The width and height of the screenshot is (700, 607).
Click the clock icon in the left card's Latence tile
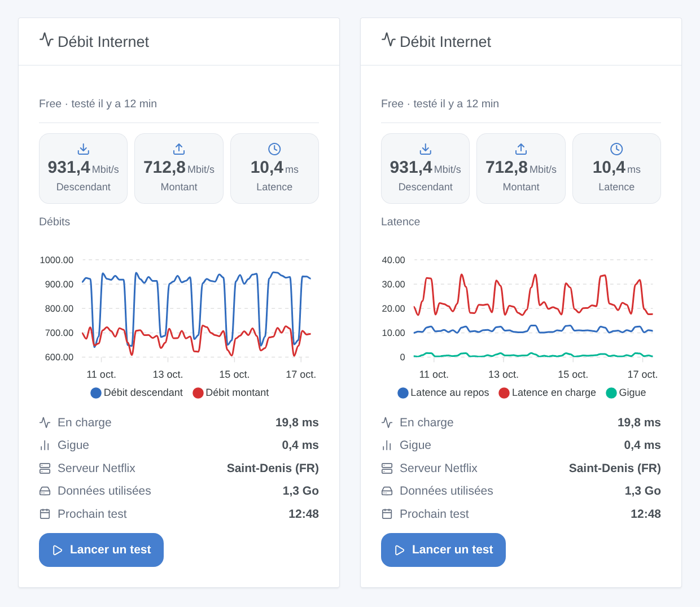pyautogui.click(x=274, y=149)
